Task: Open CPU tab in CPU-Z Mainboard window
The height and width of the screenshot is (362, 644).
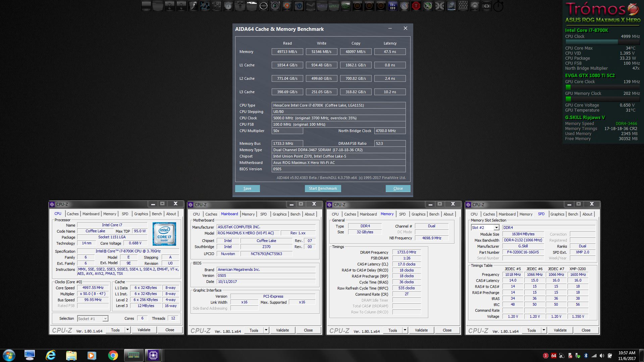Action: (196, 214)
